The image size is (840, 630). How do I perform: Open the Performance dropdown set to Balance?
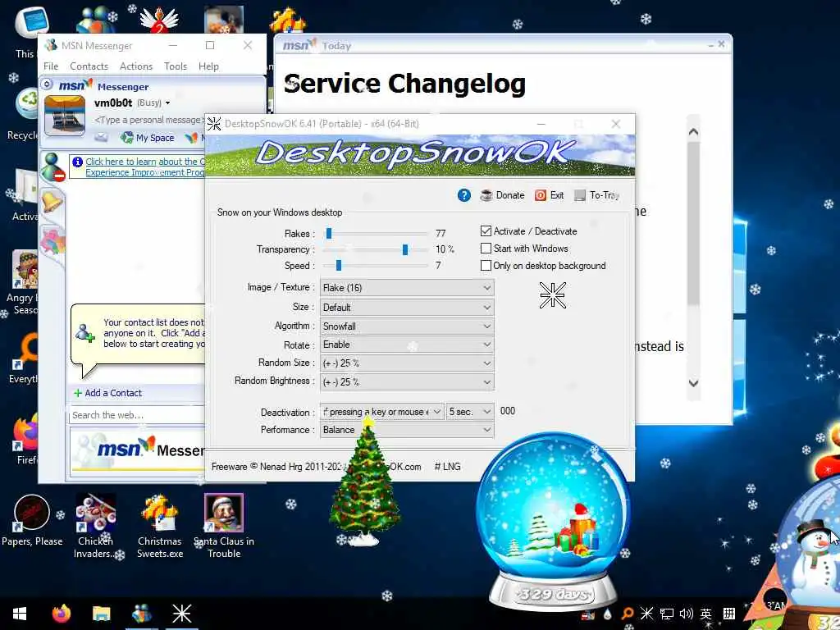[407, 430]
